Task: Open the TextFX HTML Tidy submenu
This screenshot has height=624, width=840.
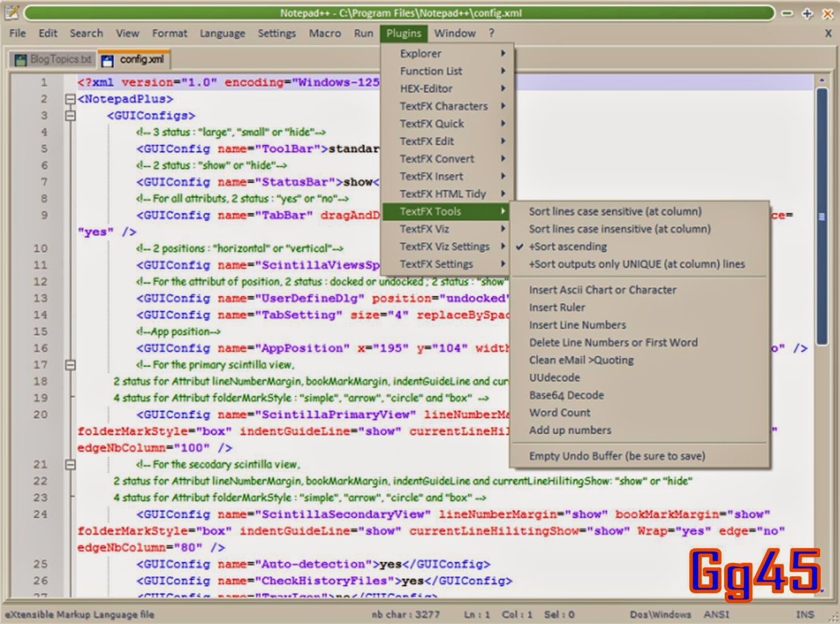Action: (x=447, y=194)
